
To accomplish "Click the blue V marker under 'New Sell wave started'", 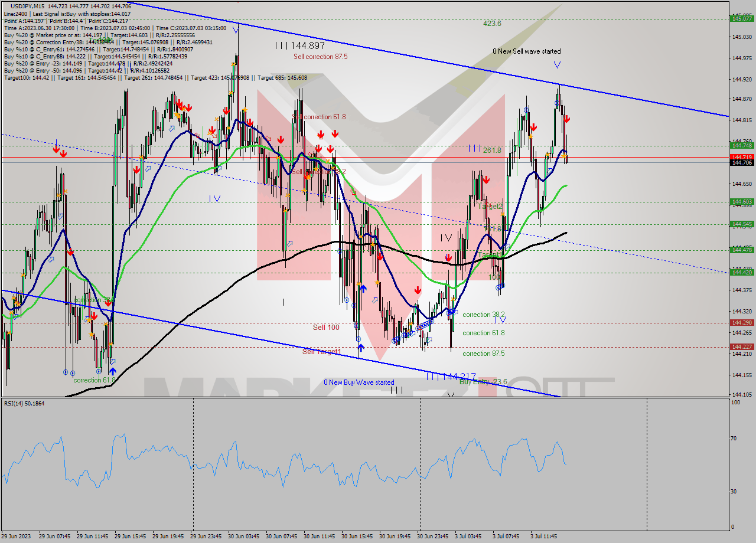I will [x=557, y=64].
